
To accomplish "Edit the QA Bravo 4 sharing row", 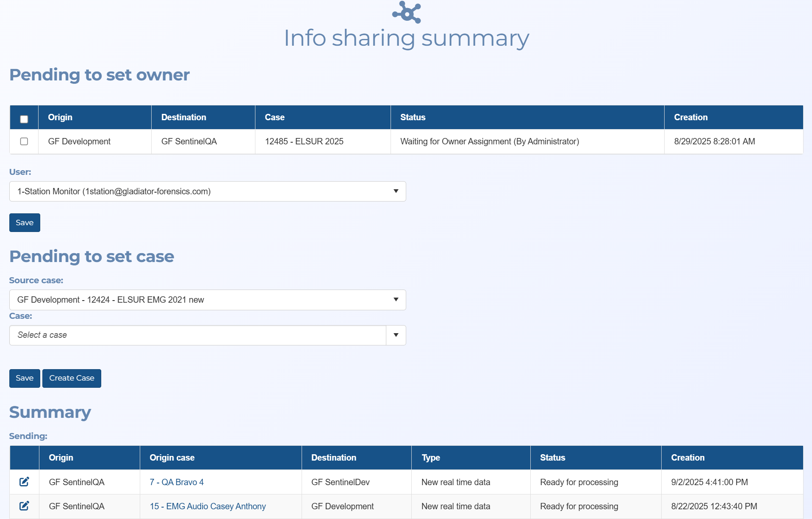I will coord(24,482).
